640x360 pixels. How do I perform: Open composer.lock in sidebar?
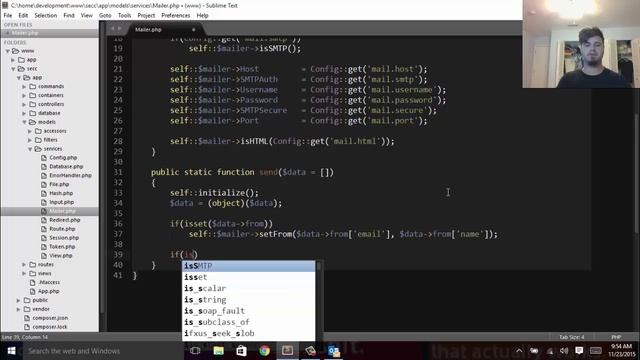click(x=50, y=327)
